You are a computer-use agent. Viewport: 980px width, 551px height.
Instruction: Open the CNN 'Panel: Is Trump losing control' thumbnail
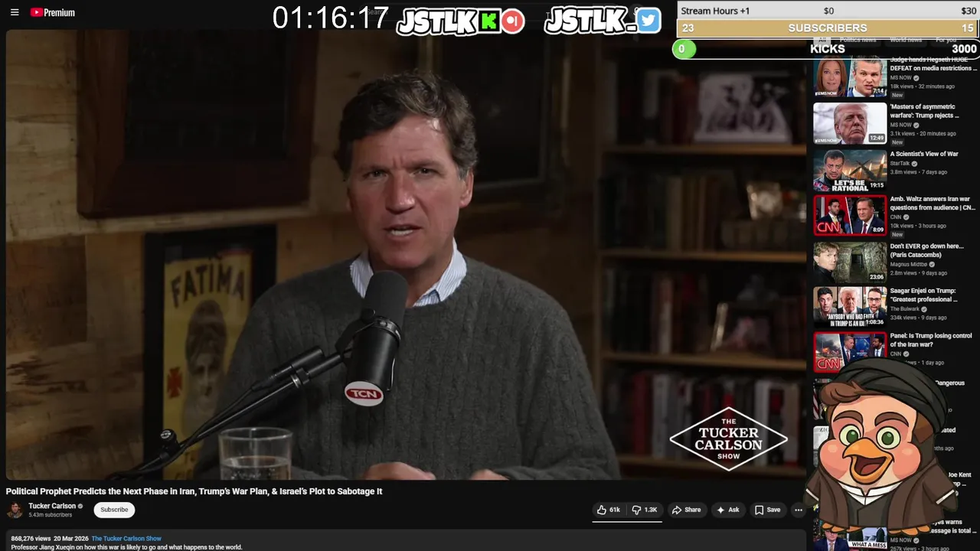850,350
